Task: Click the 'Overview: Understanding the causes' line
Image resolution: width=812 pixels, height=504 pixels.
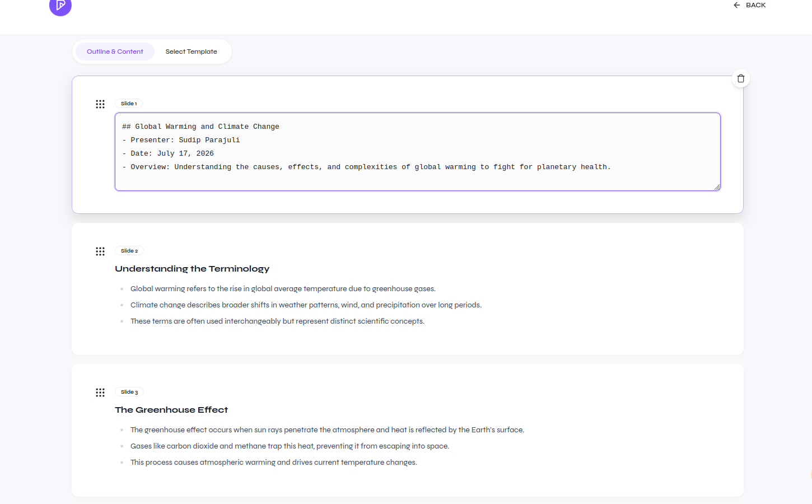Action: pos(366,167)
